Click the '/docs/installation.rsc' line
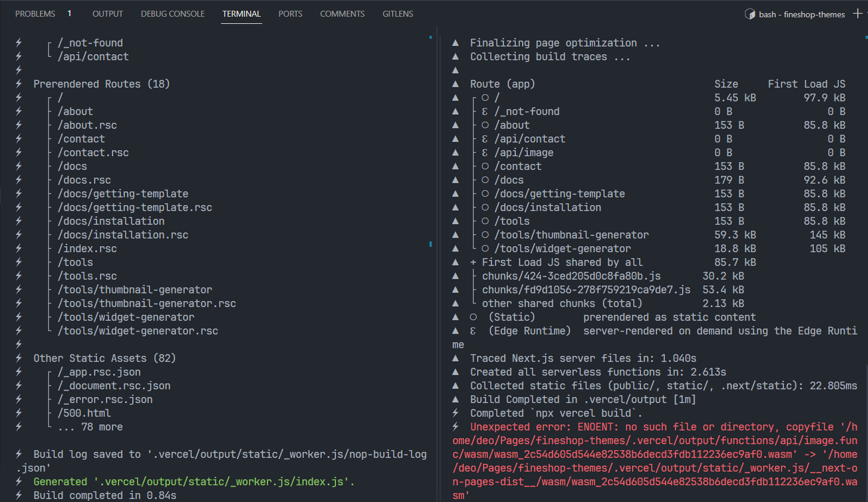Viewport: 868px width, 502px height. click(123, 235)
